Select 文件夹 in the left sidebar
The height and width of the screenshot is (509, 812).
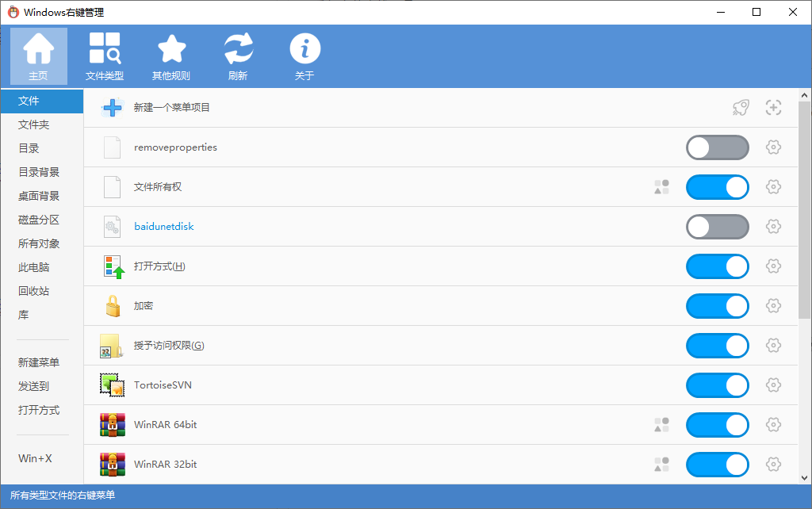pos(34,124)
